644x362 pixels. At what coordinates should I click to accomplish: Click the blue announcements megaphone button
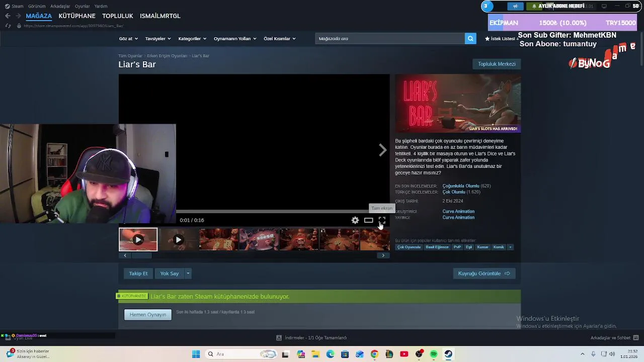pyautogui.click(x=515, y=6)
